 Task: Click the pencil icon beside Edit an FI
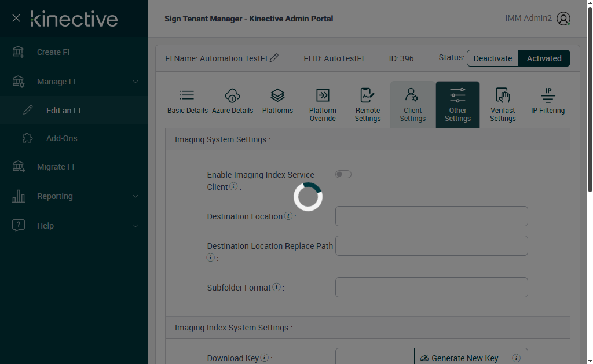click(28, 110)
